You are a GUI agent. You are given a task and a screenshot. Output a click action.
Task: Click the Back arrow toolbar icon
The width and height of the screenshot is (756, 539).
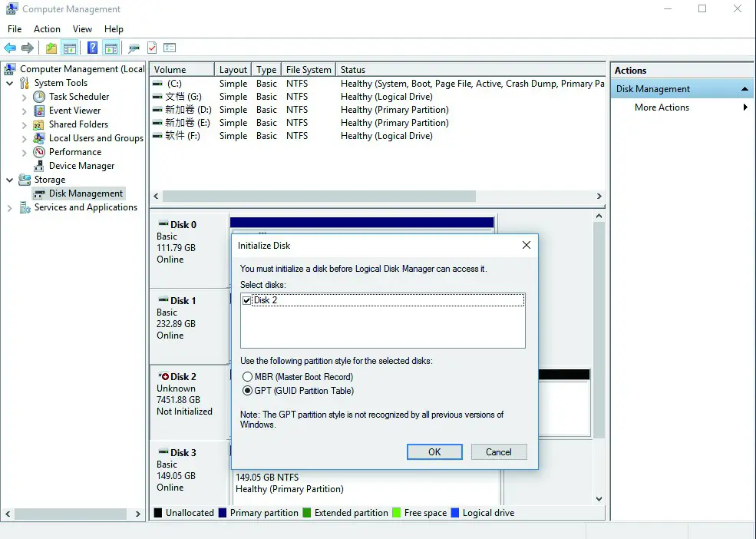click(10, 48)
